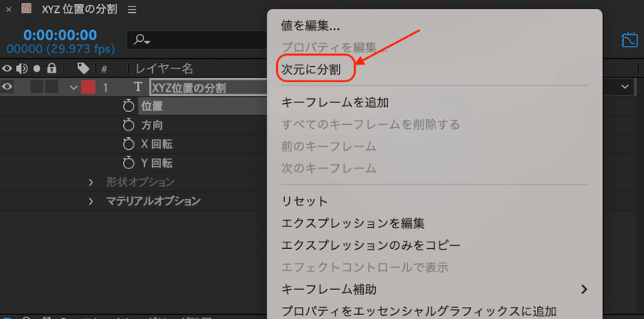Click the レイヤー名 column header
This screenshot has width=644, height=319.
[x=164, y=68]
